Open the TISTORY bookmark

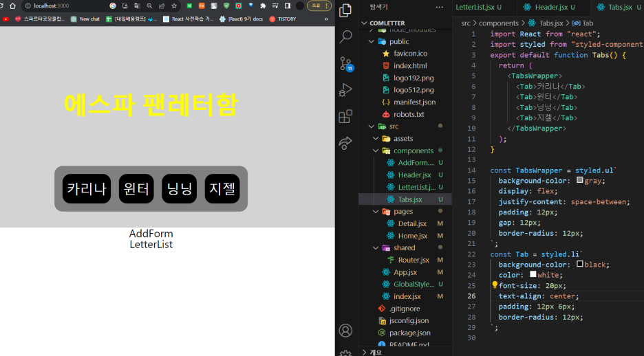click(283, 19)
